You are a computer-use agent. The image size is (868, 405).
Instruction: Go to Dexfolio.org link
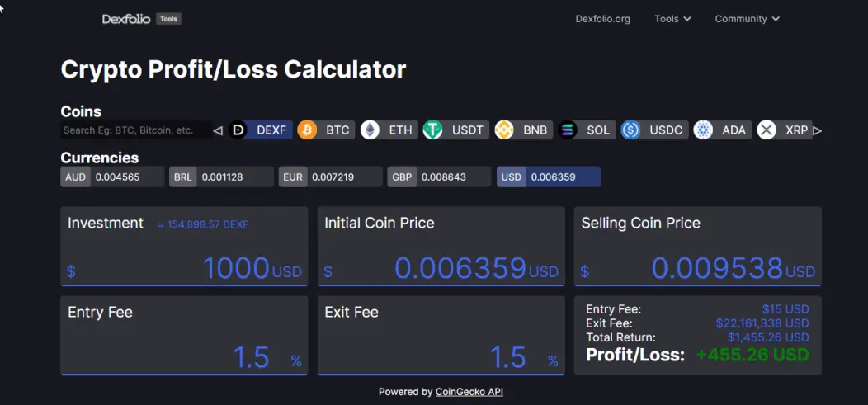pyautogui.click(x=603, y=19)
